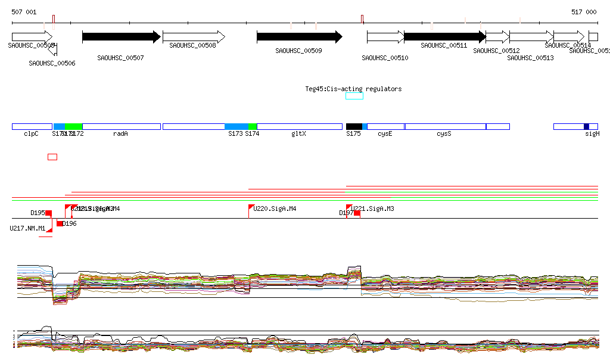Select the green S174 segment
Screen dimensions: 610x364
(x=253, y=126)
